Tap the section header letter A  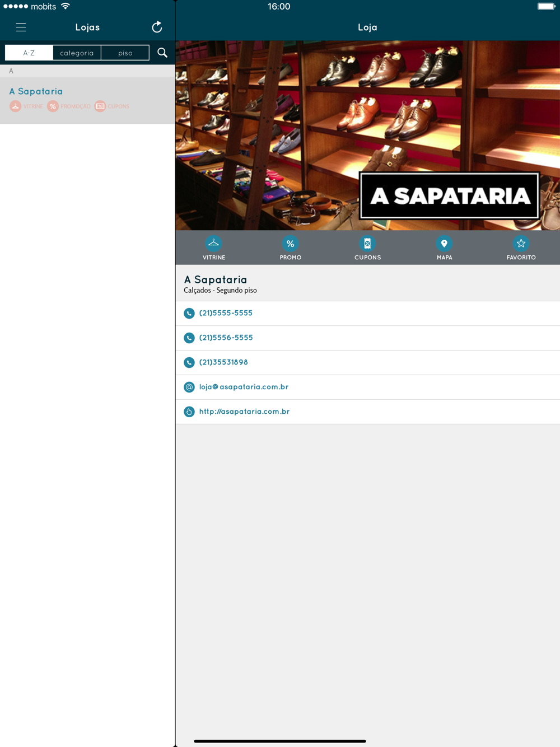tap(11, 71)
